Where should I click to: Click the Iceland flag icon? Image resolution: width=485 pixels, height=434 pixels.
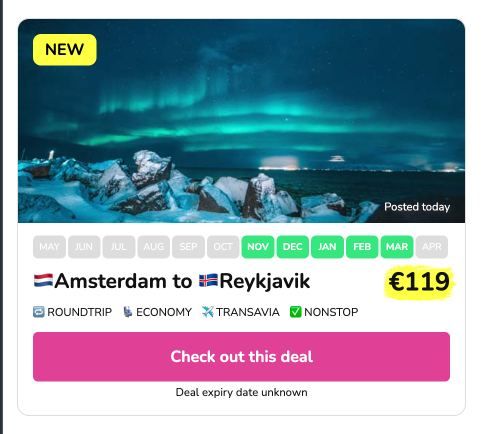(208, 280)
